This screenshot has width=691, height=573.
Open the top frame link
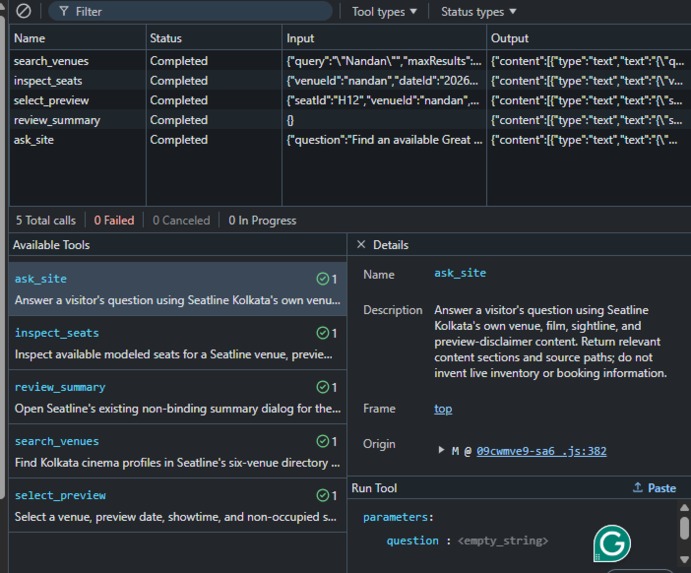[443, 409]
